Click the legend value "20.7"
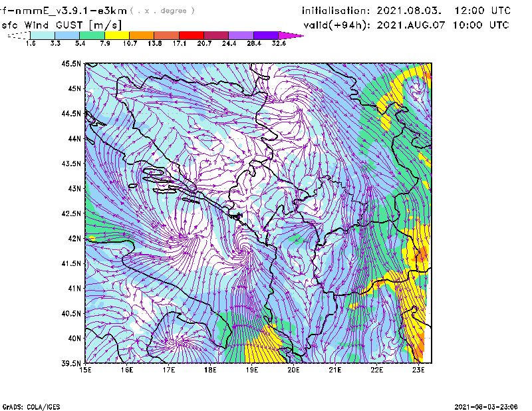 click(x=204, y=43)
